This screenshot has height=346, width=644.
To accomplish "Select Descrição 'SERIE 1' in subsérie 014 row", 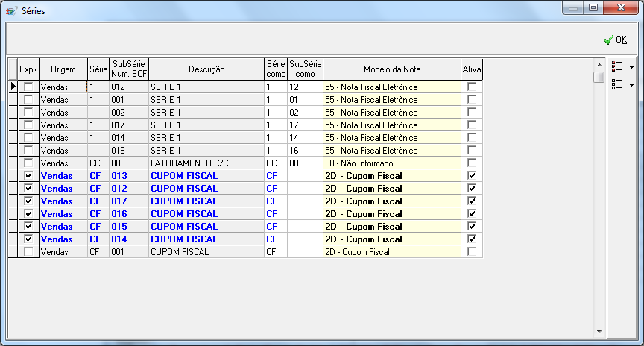I will [x=206, y=137].
